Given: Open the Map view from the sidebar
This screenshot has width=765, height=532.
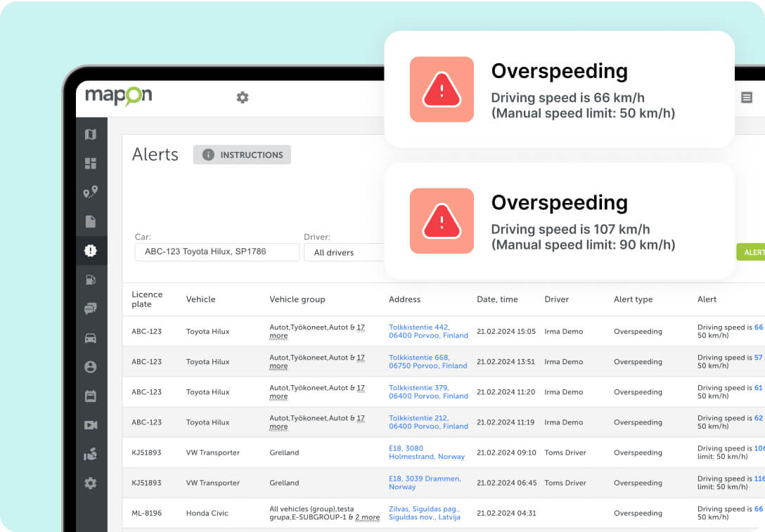Looking at the screenshot, I should [90, 134].
